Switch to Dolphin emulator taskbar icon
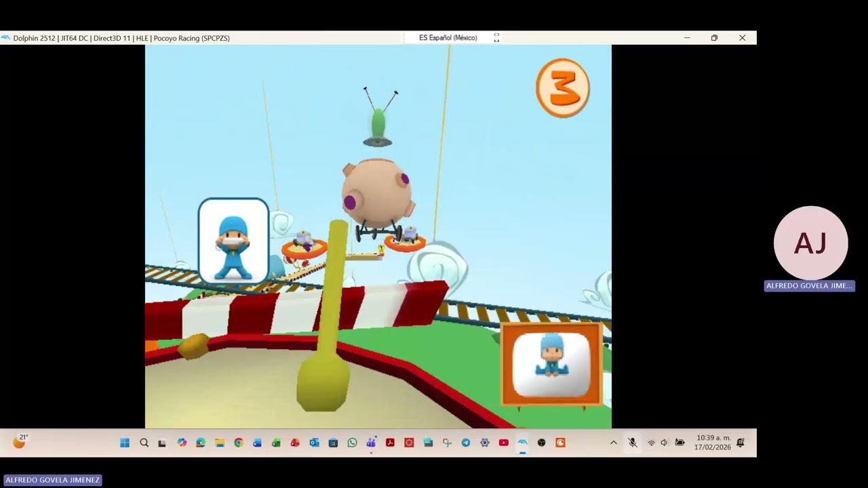The width and height of the screenshot is (868, 488). coord(522,443)
